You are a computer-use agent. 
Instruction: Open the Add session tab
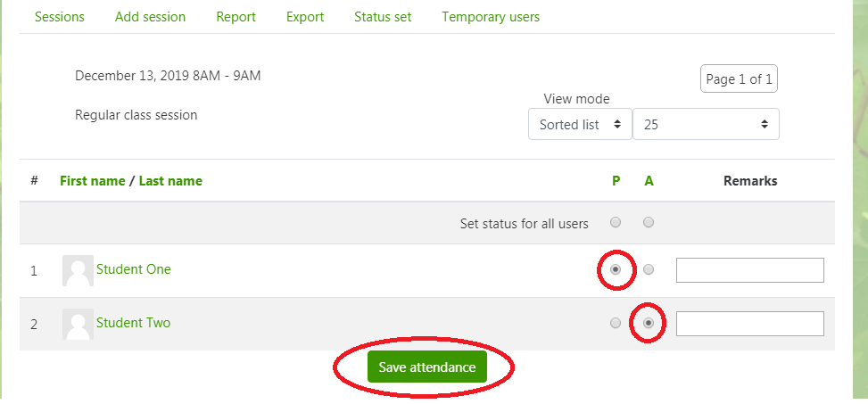coord(150,17)
